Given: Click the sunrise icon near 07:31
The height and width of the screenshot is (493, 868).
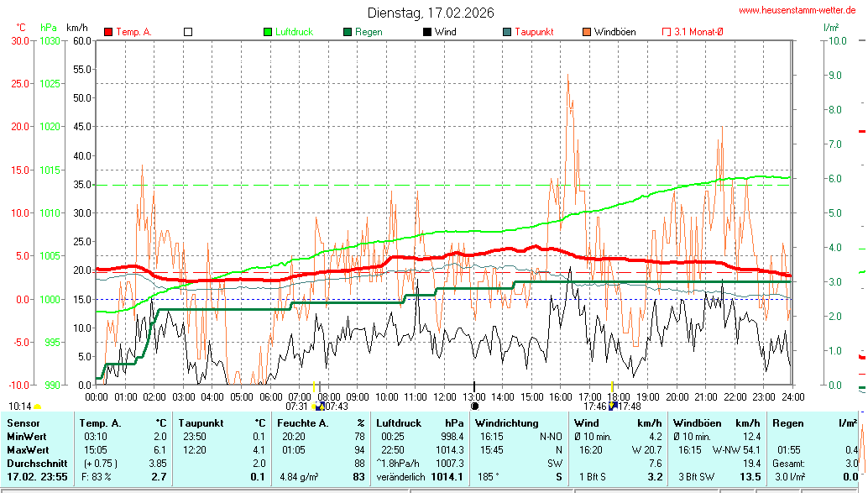Looking at the screenshot, I should (316, 406).
